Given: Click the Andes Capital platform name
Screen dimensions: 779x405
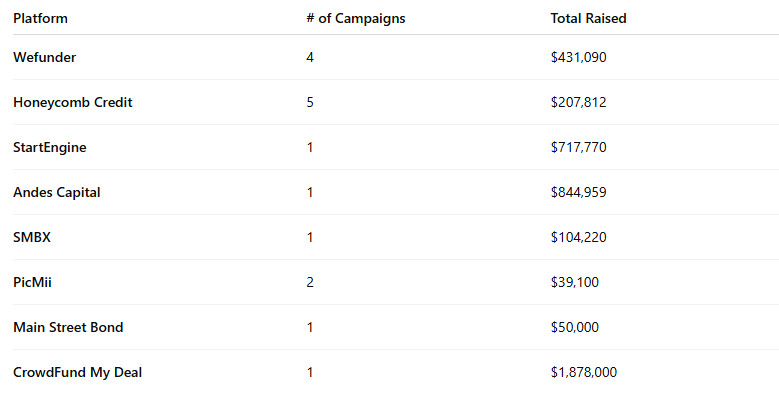Looking at the screenshot, I should click(x=57, y=192).
